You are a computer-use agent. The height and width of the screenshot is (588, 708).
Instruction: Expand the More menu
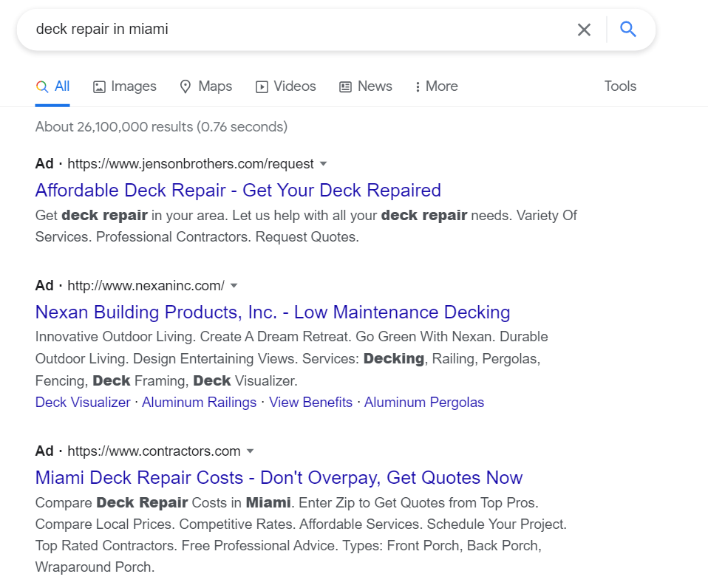pyautogui.click(x=437, y=86)
